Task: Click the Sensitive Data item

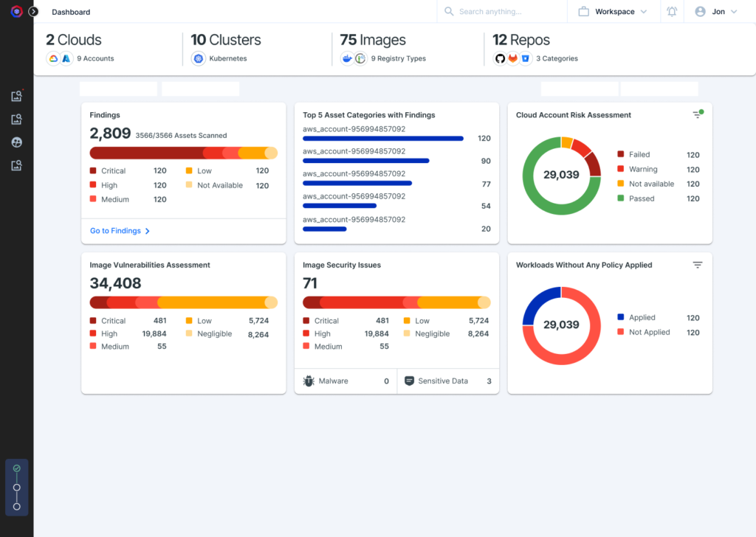Action: (442, 381)
